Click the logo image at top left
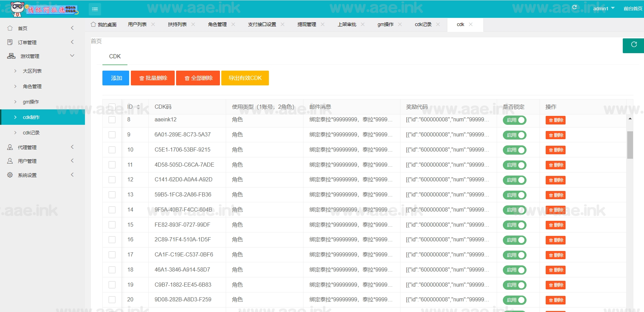Viewport: 644px width, 312px height. pos(44,9)
